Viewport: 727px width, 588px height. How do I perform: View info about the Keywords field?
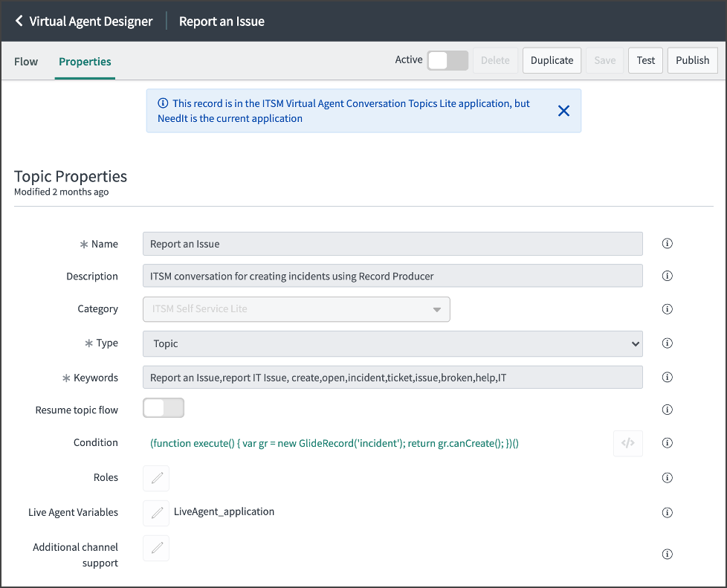coord(667,377)
